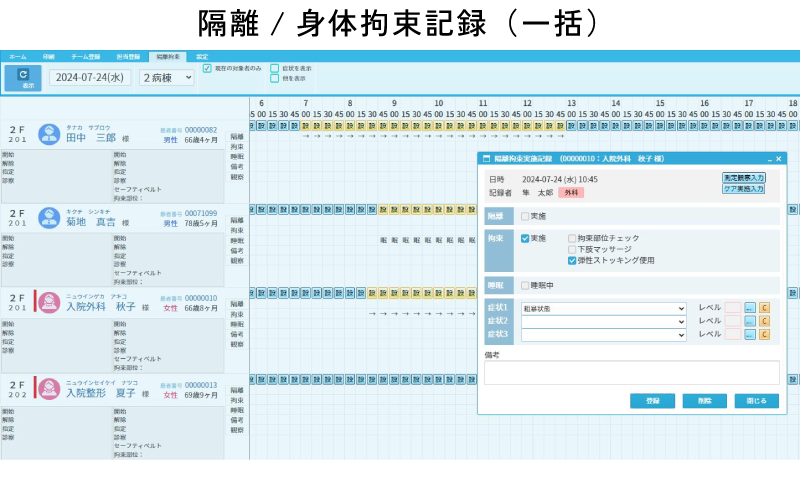800x500 pixels.
Task: Expand the 症状1 dropdown showing 粗暴状態
Action: [x=603, y=308]
